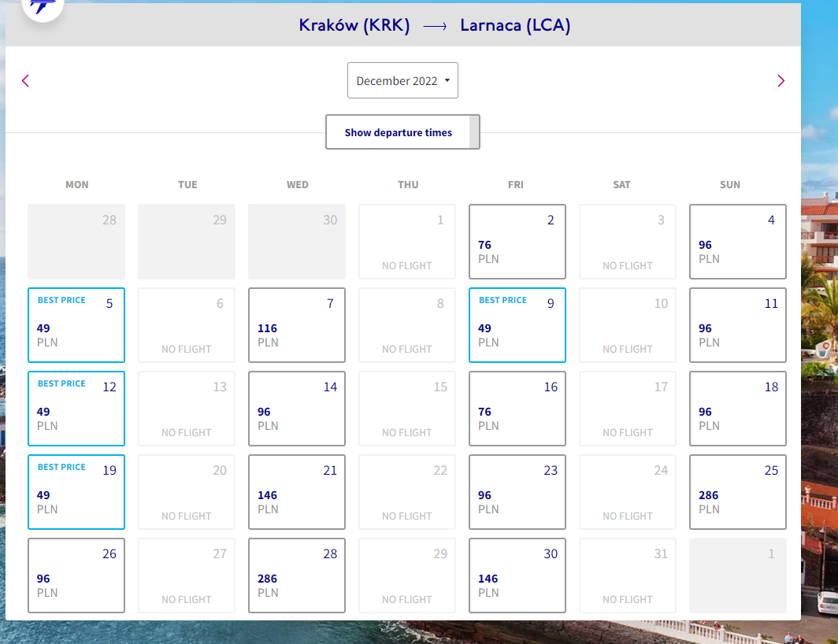Click the December 22 no-flight cell
838x644 pixels.
(x=406, y=492)
